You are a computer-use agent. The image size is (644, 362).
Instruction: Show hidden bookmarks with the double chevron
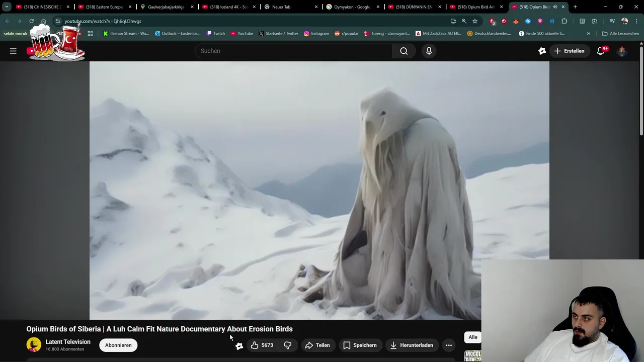589,34
